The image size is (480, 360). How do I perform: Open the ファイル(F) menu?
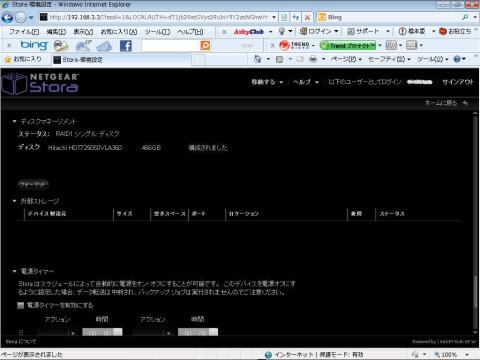24,32
